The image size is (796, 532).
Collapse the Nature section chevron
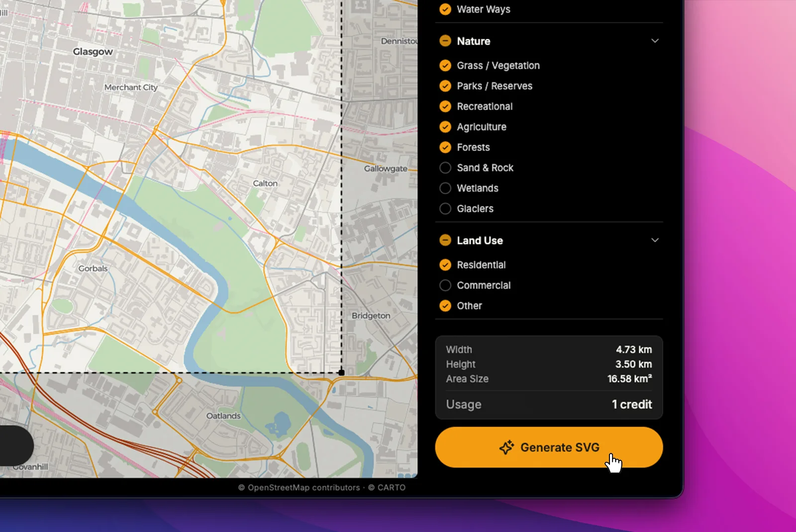pos(655,41)
